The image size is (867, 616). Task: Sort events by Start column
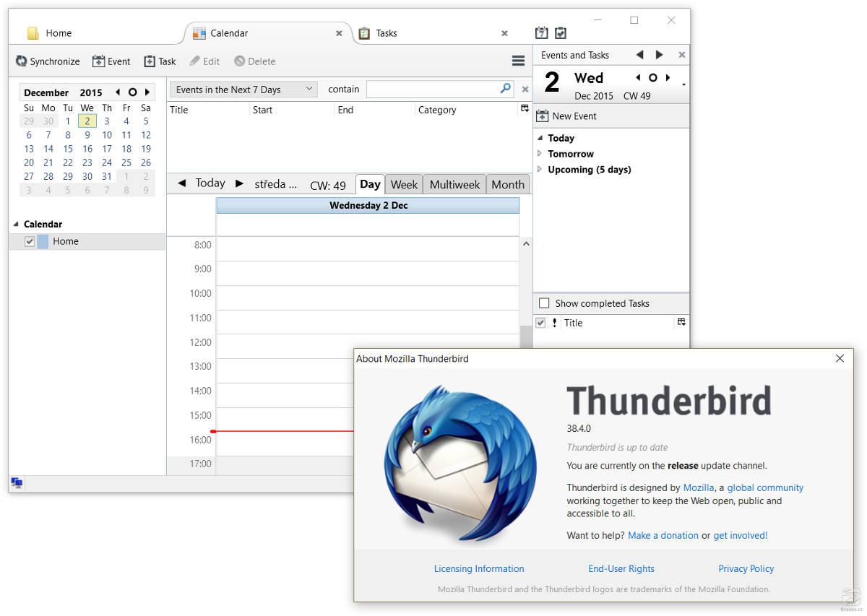point(291,110)
